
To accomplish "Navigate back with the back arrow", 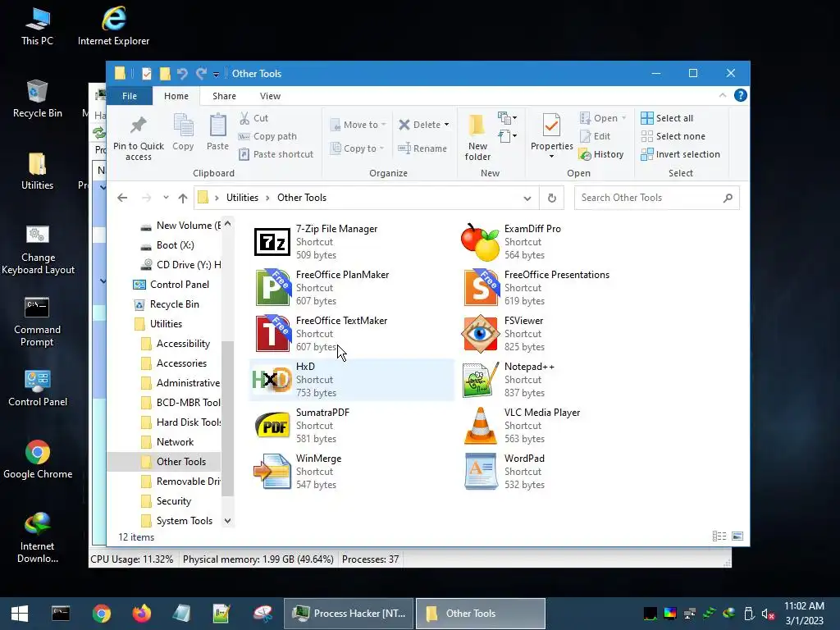I will pos(122,198).
